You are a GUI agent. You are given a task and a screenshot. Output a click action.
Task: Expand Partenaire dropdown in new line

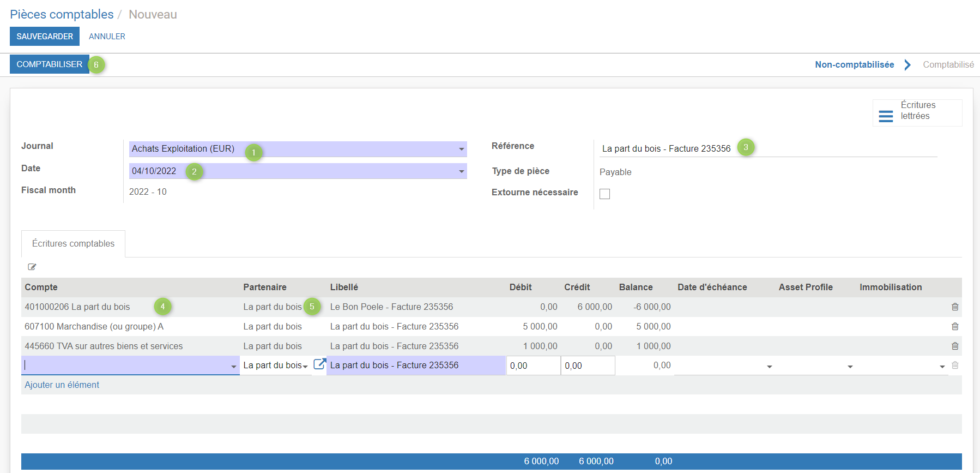click(x=305, y=367)
